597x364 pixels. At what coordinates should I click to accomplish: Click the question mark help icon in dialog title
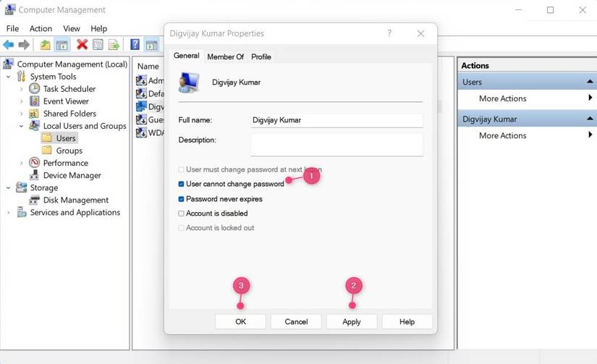389,33
